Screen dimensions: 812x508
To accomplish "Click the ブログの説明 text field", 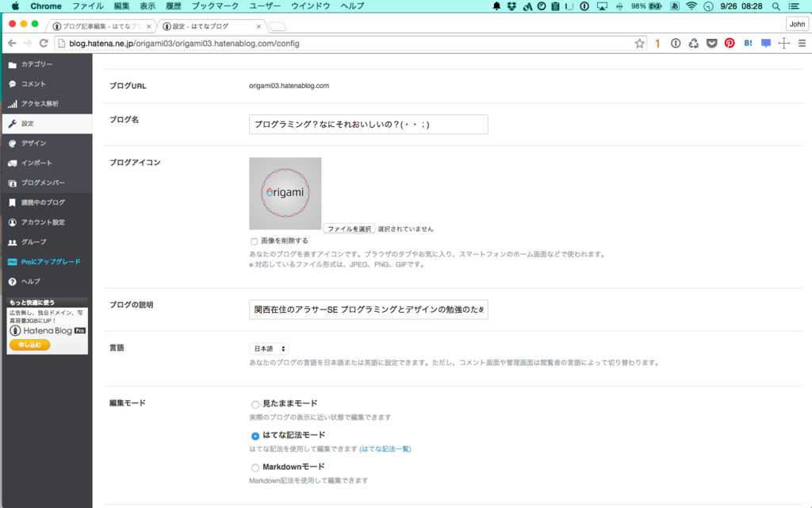I will click(x=368, y=310).
